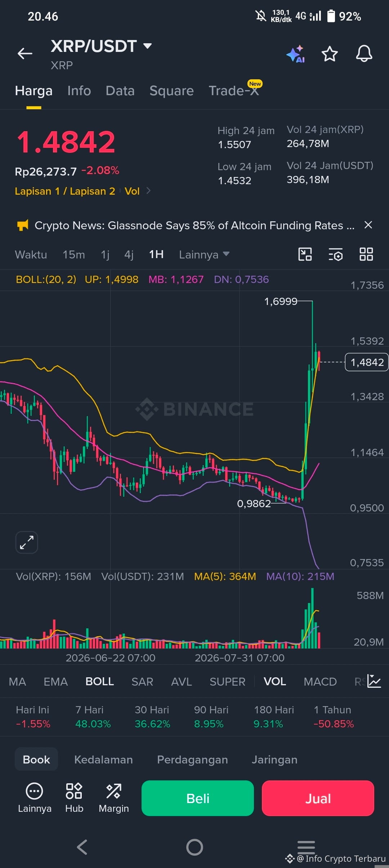Tap the 90 Hari 8.95% performance
This screenshot has width=389, height=868.
(x=211, y=717)
